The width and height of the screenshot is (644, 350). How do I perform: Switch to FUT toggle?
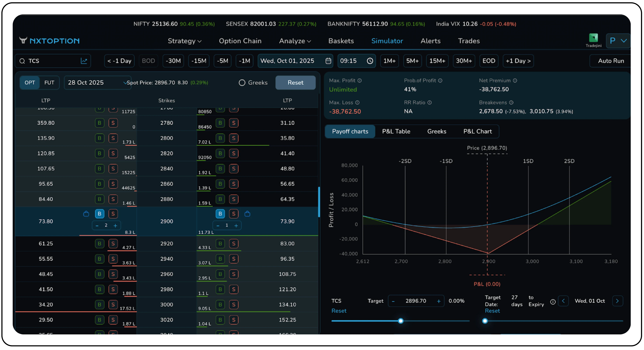coord(49,83)
